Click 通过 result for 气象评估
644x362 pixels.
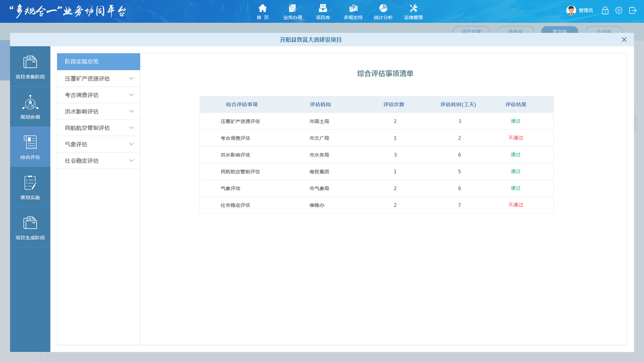pyautogui.click(x=516, y=188)
